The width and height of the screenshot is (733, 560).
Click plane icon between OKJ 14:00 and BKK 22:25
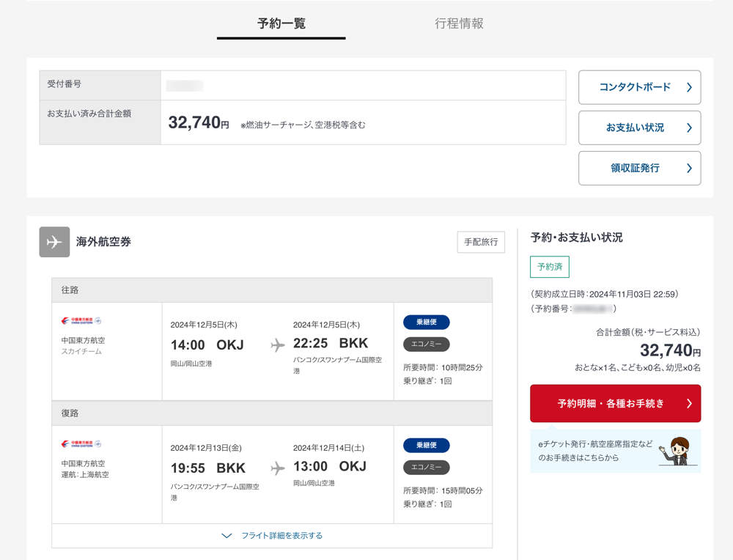[x=278, y=345]
